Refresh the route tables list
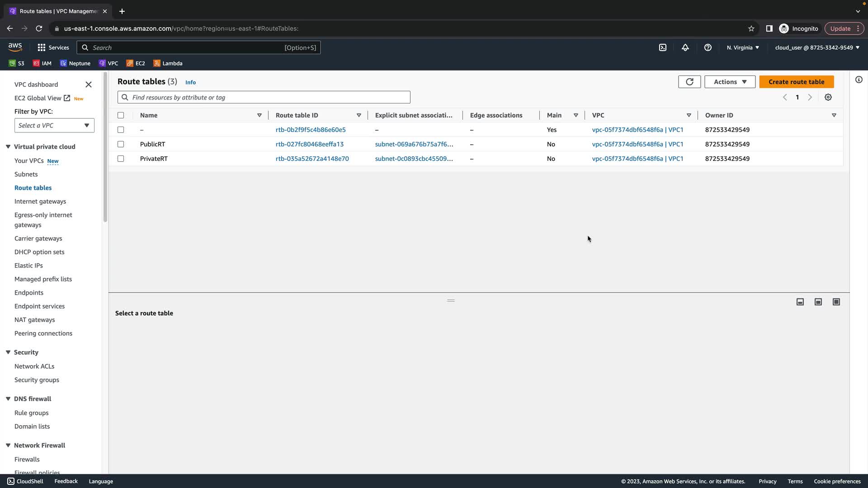 689,82
